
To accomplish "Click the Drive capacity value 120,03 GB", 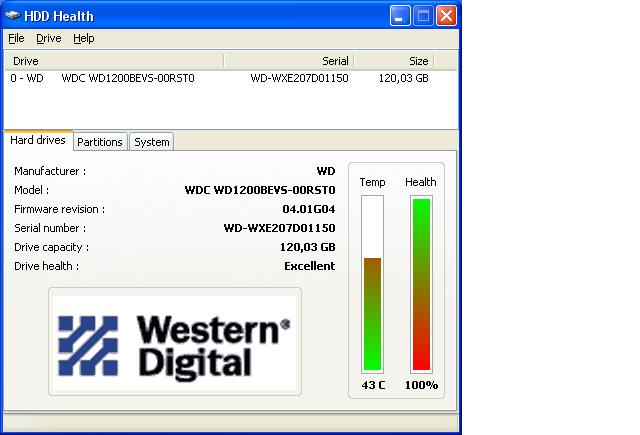I will pos(307,247).
